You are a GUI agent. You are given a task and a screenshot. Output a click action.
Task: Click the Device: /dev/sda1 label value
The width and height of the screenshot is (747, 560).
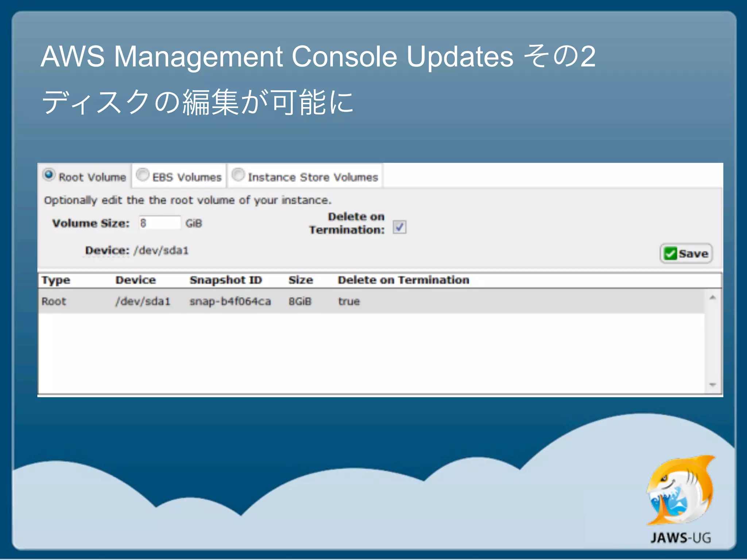161,250
